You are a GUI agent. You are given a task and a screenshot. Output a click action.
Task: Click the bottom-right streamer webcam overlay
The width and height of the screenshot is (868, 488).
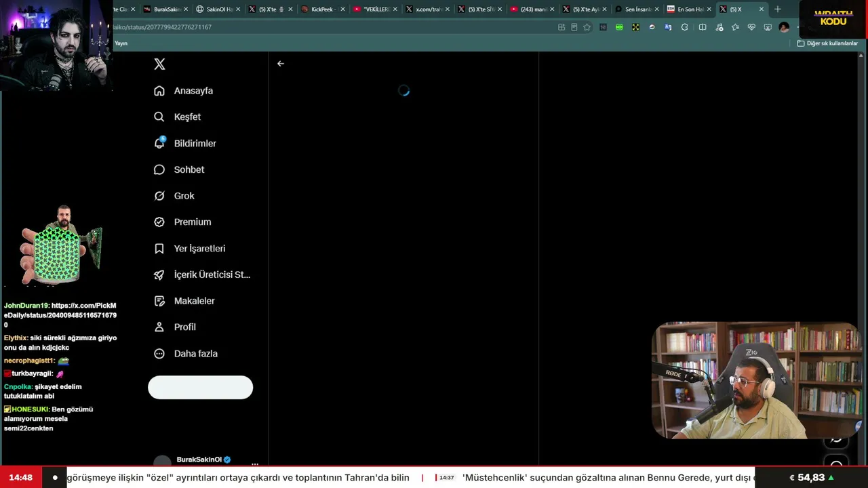coord(757,381)
